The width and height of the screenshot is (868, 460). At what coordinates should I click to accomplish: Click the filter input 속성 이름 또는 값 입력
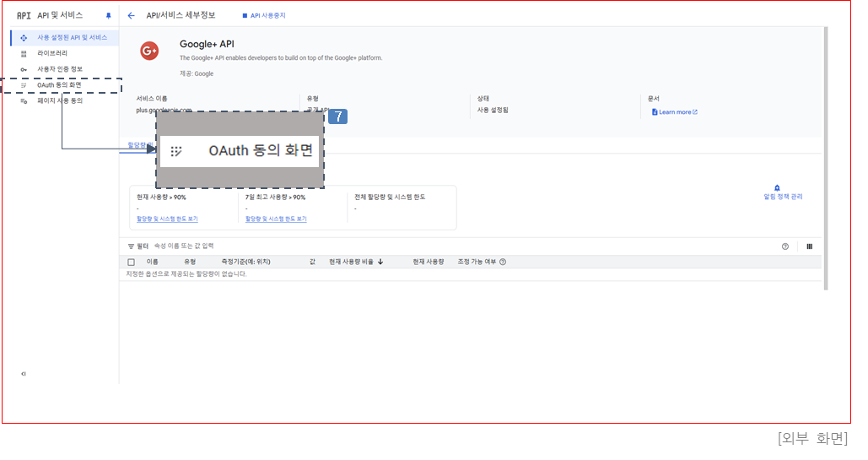point(184,246)
